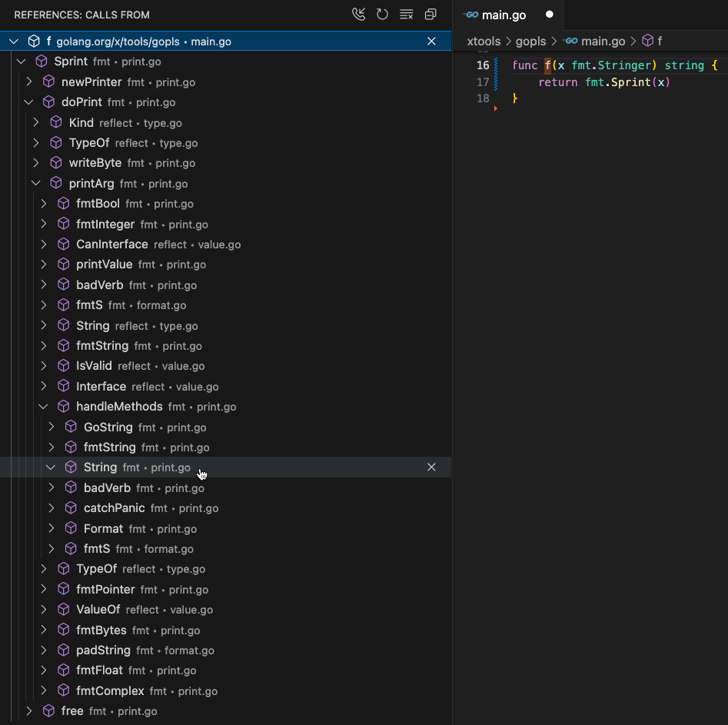Click the Show Incoming Calls phone icon
The image size is (728, 725).
(x=358, y=15)
